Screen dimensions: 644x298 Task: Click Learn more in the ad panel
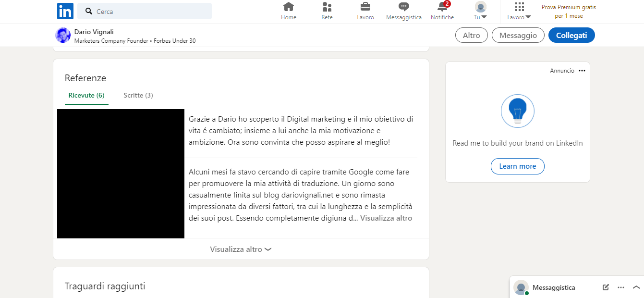(x=517, y=166)
